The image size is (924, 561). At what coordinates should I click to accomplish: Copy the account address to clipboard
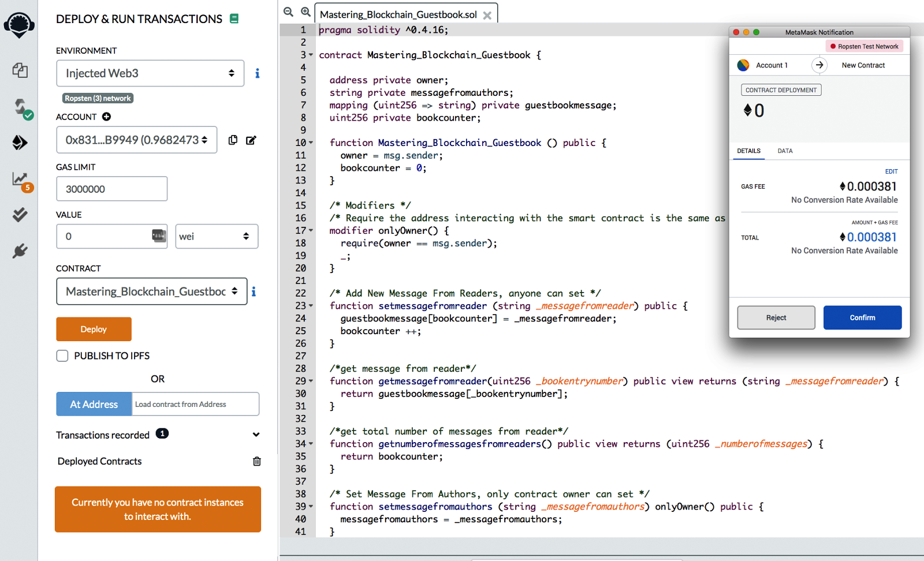click(x=233, y=140)
